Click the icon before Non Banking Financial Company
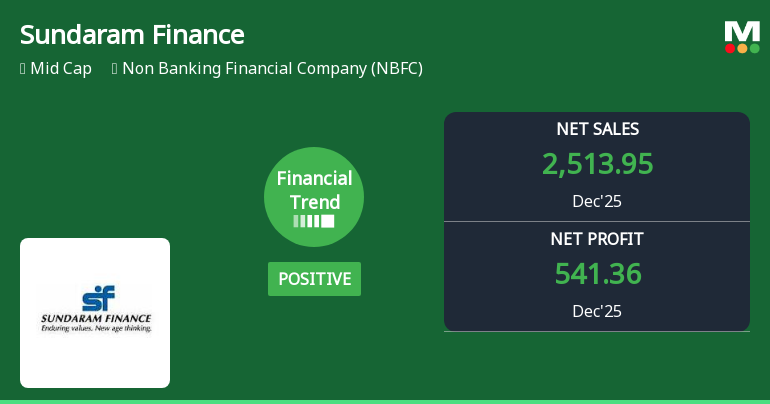This screenshot has height=404, width=770. click(115, 69)
